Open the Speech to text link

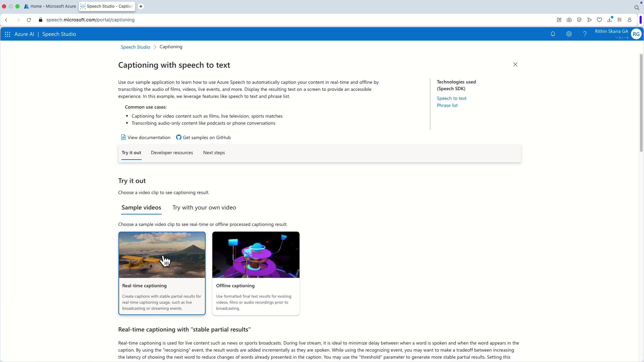point(451,99)
